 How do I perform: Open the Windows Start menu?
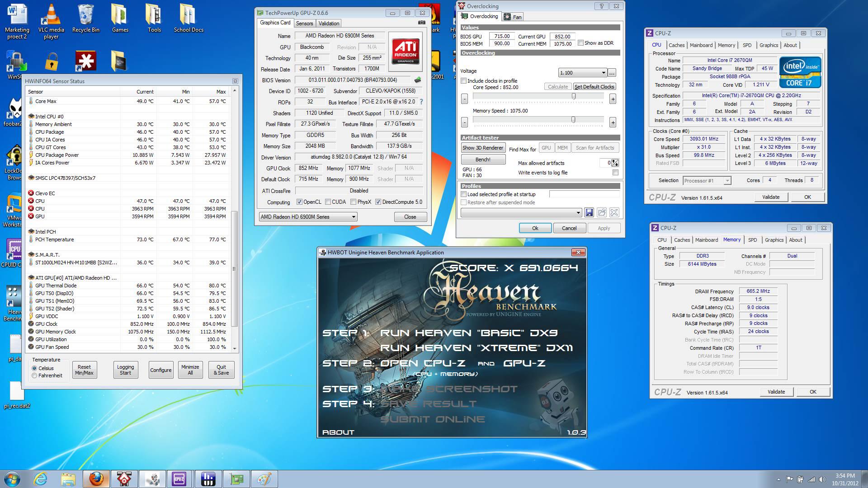tap(12, 479)
